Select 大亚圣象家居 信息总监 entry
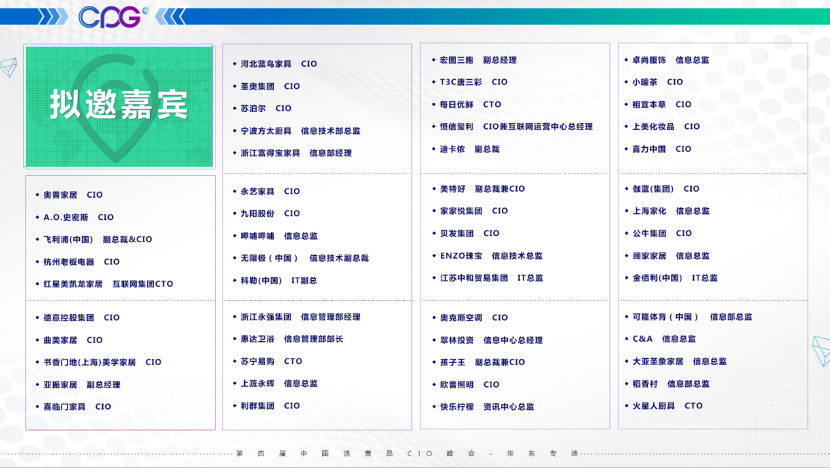830x468 pixels. click(x=679, y=361)
